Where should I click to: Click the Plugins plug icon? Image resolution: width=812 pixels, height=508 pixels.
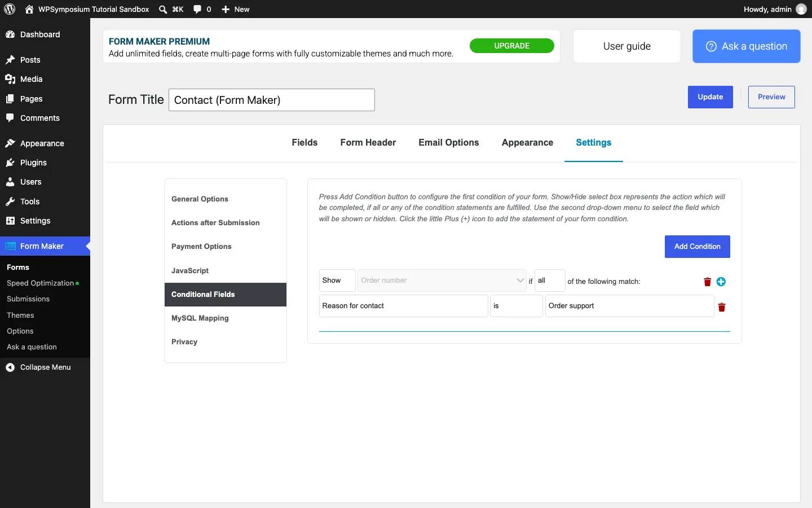[x=10, y=163]
